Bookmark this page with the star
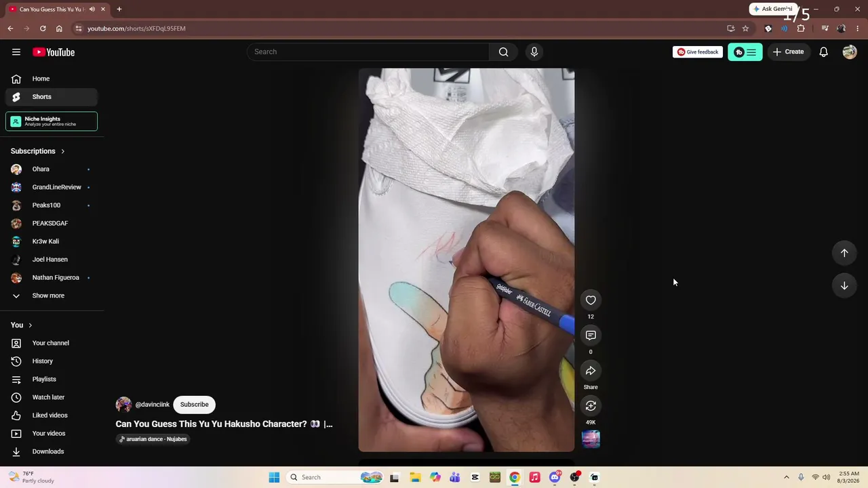 point(745,28)
